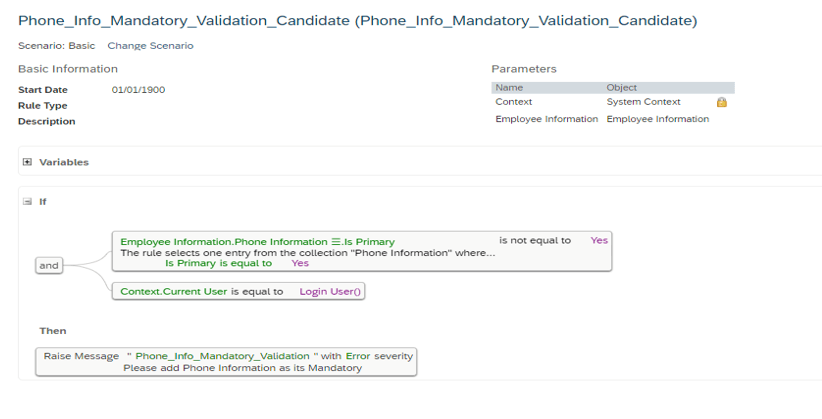Select the 'and' operator node
The height and width of the screenshot is (419, 822).
(49, 265)
